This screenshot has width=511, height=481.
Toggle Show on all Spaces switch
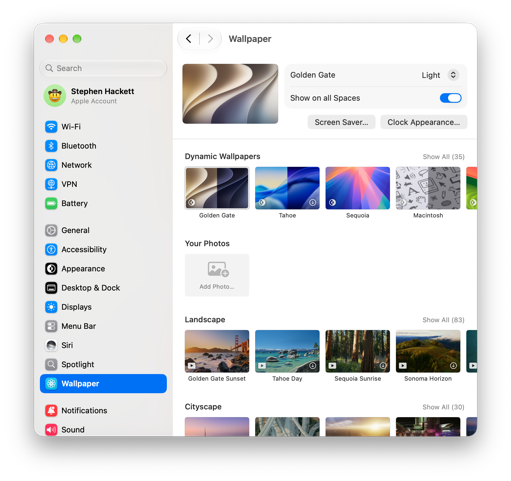450,98
